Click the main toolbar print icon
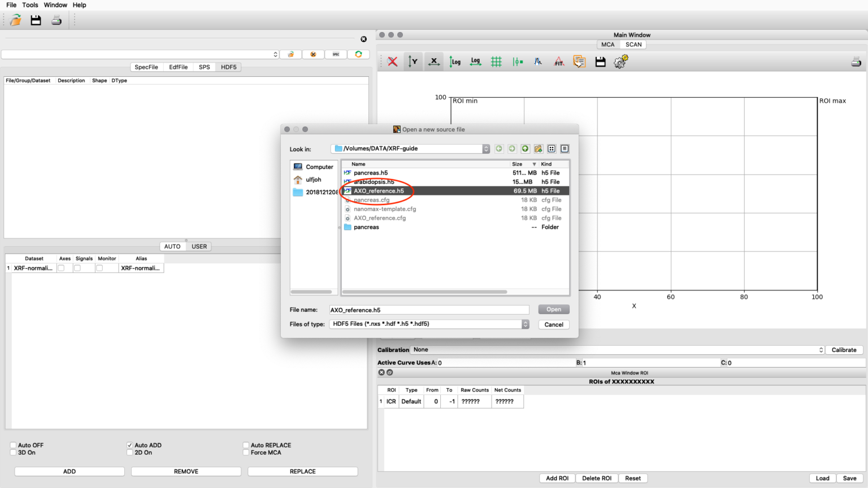 point(57,20)
